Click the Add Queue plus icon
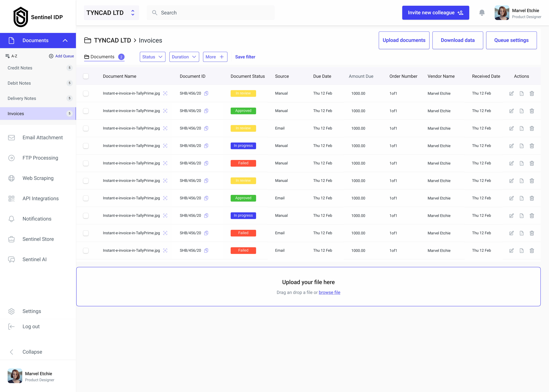549x392 pixels. (51, 56)
